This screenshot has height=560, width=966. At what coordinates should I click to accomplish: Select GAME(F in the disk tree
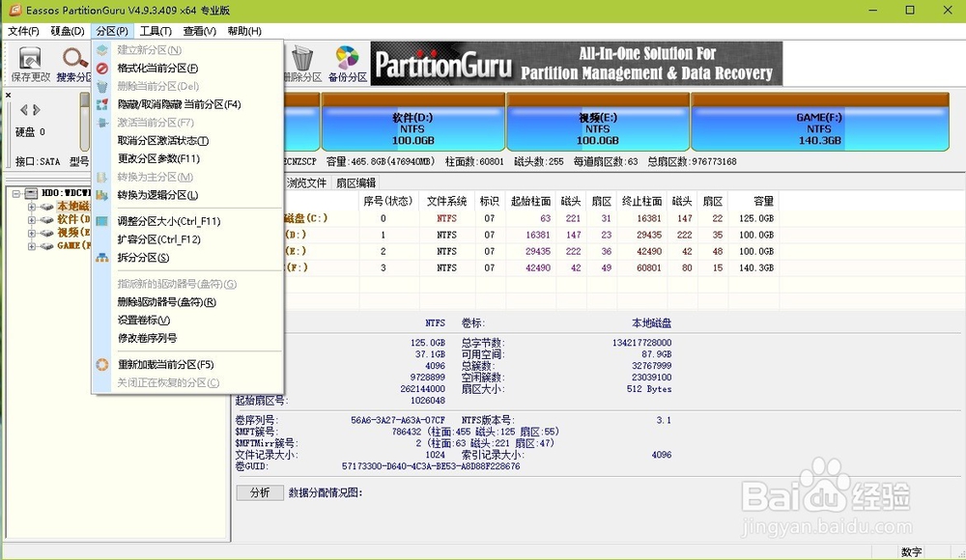click(73, 246)
